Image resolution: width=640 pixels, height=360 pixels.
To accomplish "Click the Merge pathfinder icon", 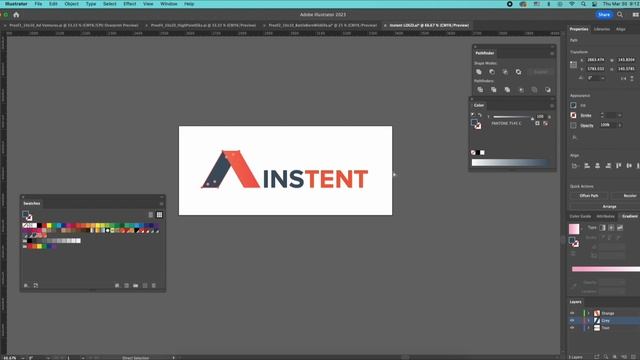I will (x=507, y=90).
